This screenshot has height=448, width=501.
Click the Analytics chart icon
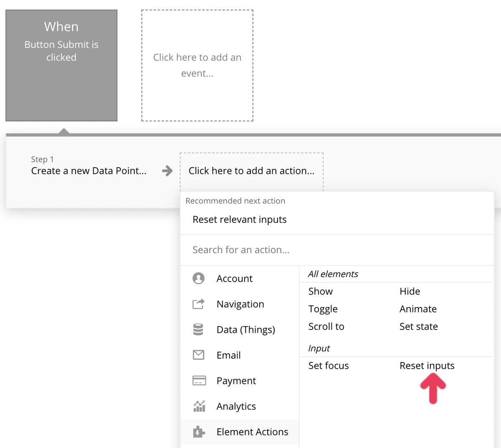point(199,406)
